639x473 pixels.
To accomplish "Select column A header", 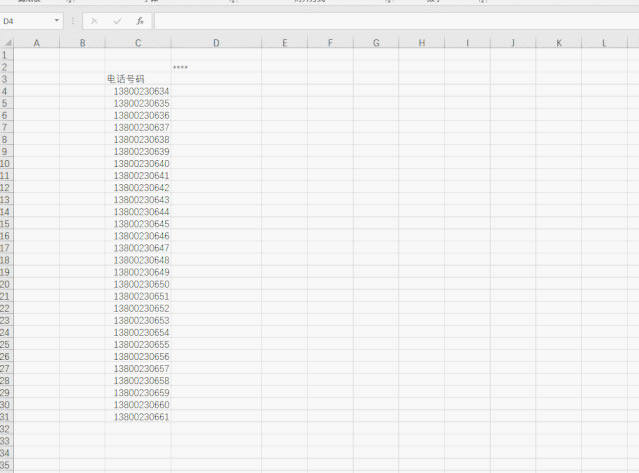I will point(37,43).
